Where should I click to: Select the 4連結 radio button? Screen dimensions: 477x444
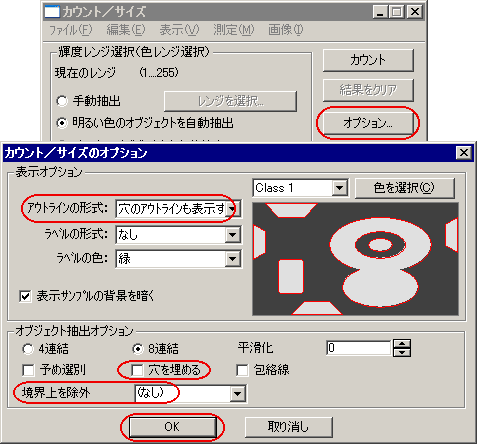(x=28, y=349)
